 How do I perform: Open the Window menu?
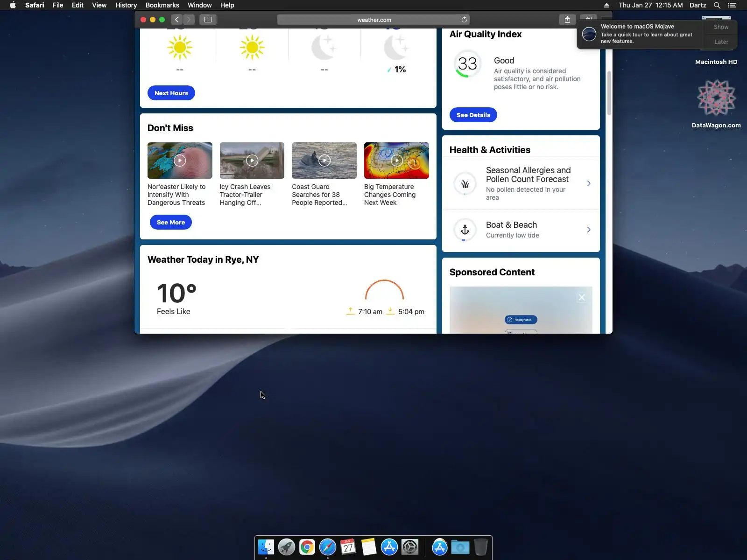point(199,5)
